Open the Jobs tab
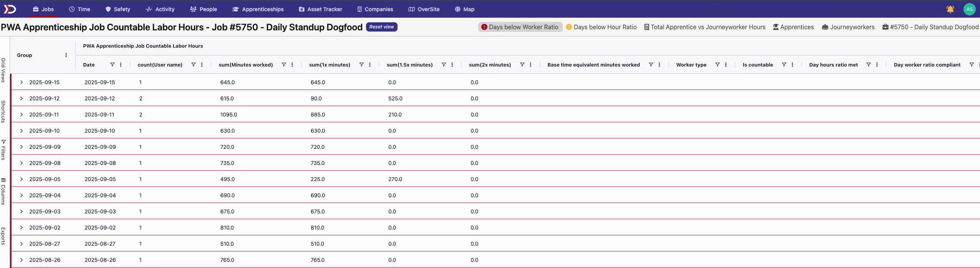This screenshot has width=980, height=268. [43, 9]
